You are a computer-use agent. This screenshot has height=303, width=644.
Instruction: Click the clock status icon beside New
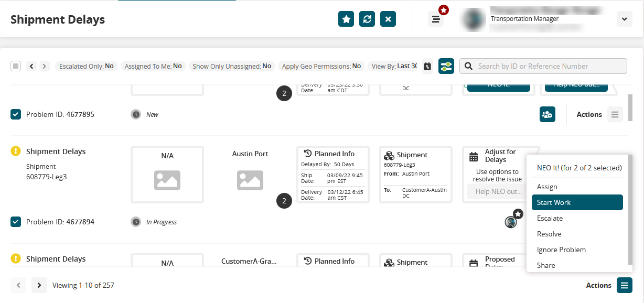point(136,114)
